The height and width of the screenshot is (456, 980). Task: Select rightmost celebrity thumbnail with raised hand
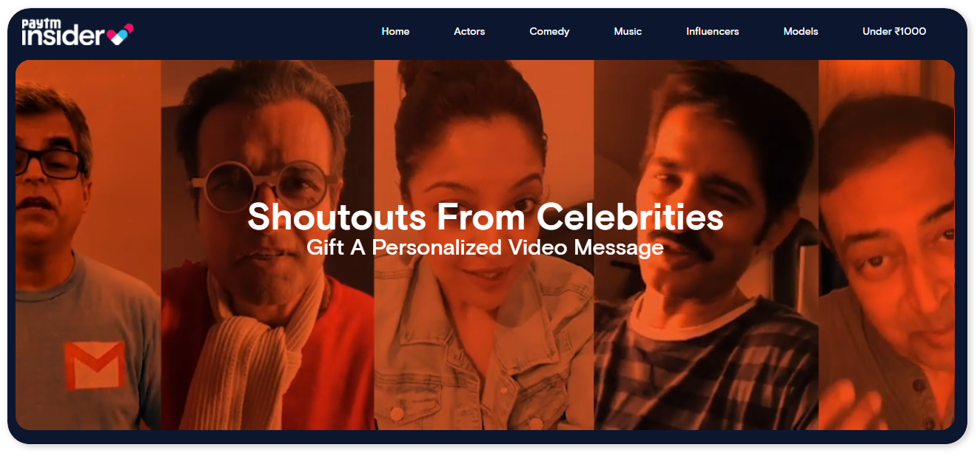[x=887, y=245]
